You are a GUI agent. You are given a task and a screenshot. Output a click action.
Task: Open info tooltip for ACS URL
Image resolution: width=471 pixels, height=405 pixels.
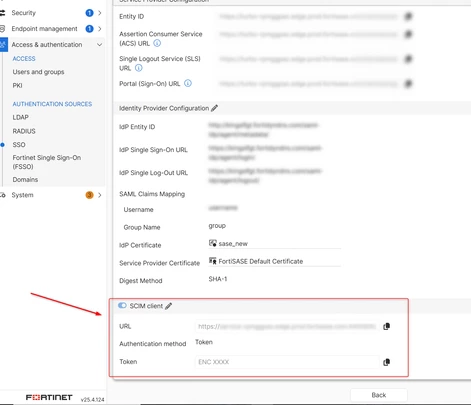(x=157, y=43)
